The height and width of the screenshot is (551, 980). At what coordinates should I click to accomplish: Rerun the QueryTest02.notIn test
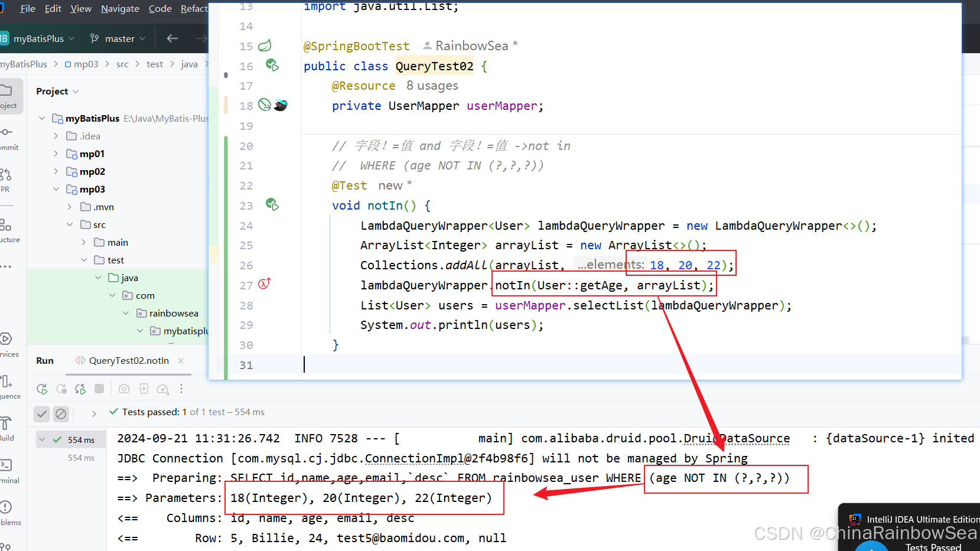(41, 389)
